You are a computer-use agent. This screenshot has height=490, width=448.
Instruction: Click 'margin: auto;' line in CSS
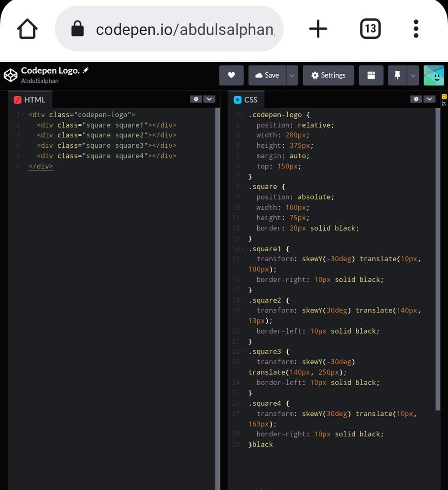(x=283, y=156)
